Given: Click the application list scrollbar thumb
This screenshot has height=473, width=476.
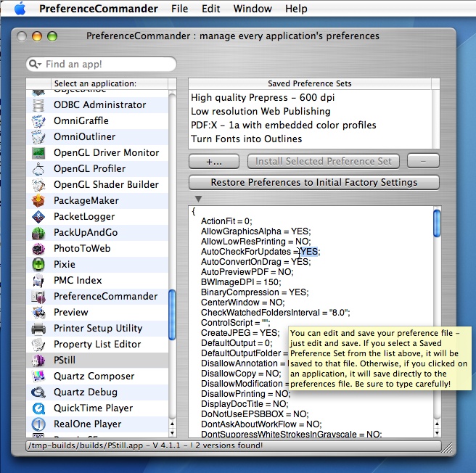Looking at the screenshot, I should pos(172,315).
